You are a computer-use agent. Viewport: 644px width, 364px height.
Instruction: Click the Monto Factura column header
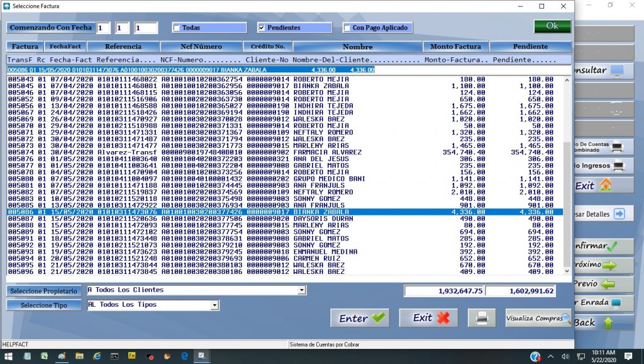[455, 47]
